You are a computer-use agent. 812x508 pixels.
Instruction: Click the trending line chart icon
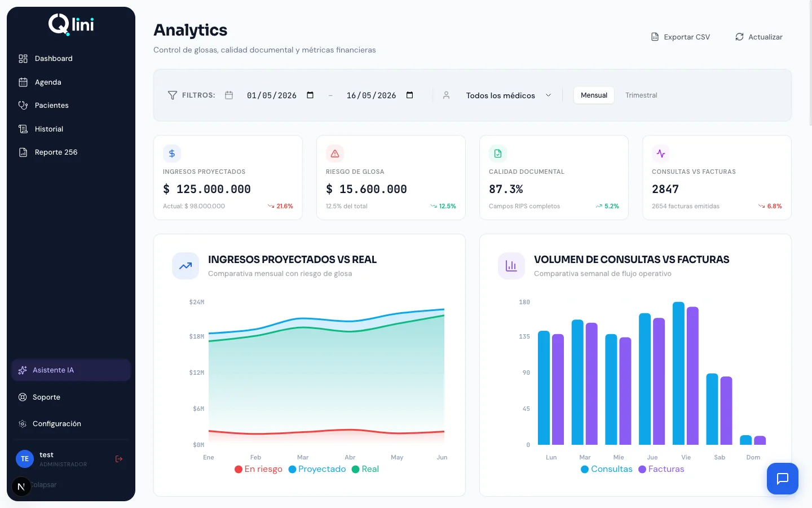pos(186,266)
